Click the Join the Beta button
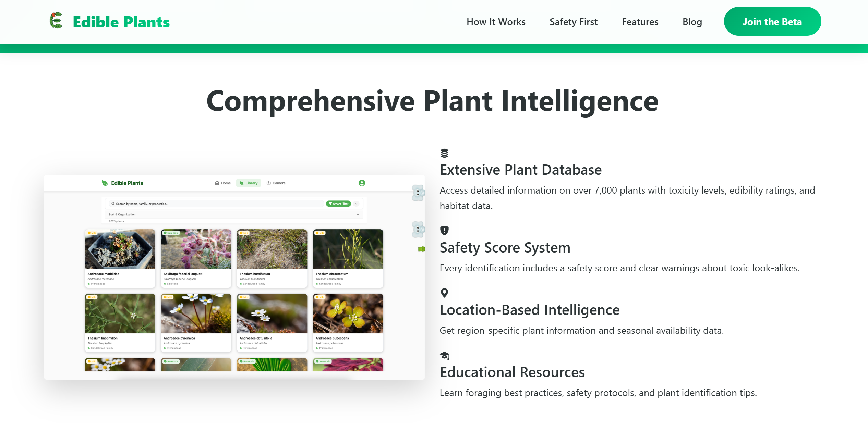Image resolution: width=868 pixels, height=431 pixels. (x=772, y=21)
